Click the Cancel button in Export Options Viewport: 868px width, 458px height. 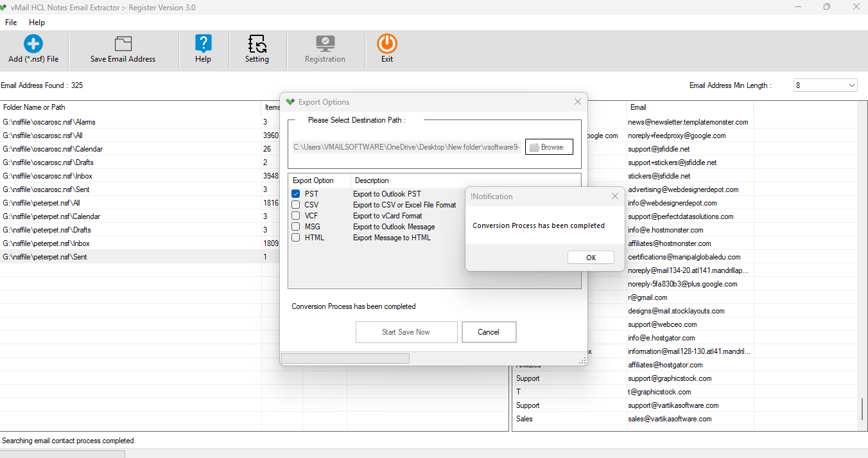tap(489, 332)
